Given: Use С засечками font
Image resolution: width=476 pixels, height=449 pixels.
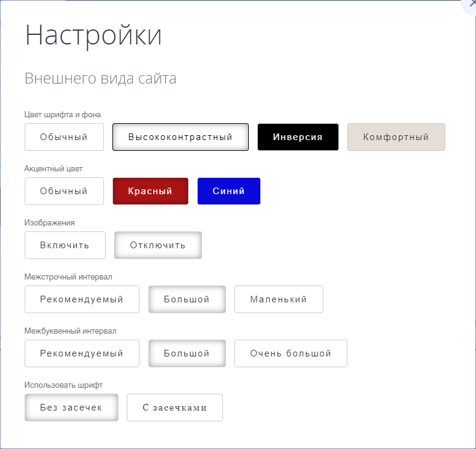Looking at the screenshot, I should pos(175,408).
